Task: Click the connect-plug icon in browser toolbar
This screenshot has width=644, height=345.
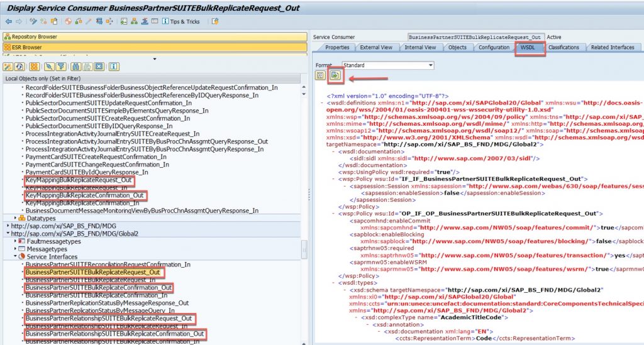Action: [x=49, y=67]
